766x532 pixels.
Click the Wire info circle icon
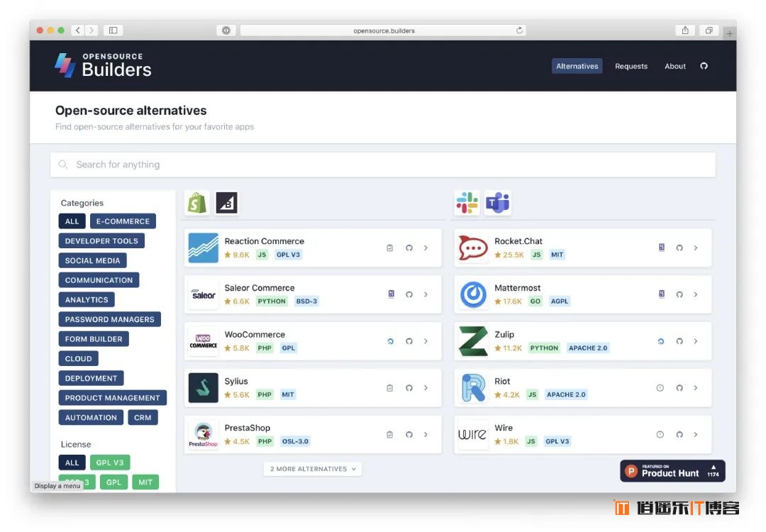pyautogui.click(x=660, y=435)
